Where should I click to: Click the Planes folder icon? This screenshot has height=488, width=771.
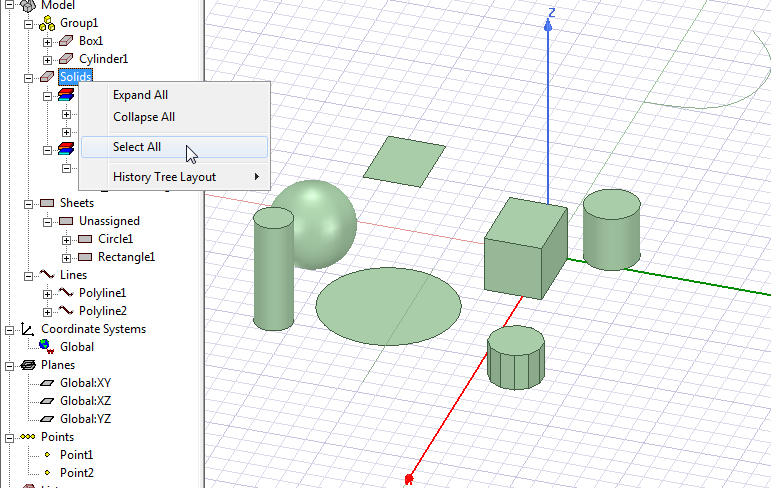click(x=28, y=365)
